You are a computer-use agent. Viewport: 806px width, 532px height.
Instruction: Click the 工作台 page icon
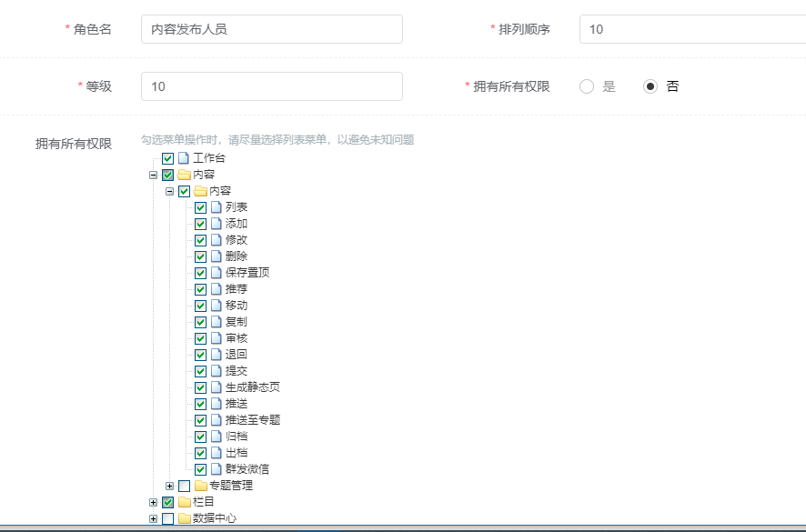(x=183, y=158)
